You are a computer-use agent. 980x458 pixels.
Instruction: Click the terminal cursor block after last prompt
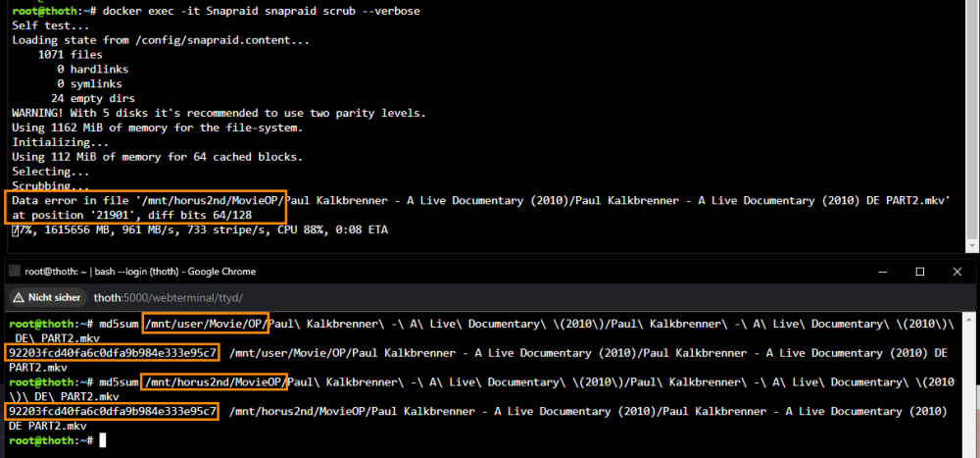tap(103, 440)
